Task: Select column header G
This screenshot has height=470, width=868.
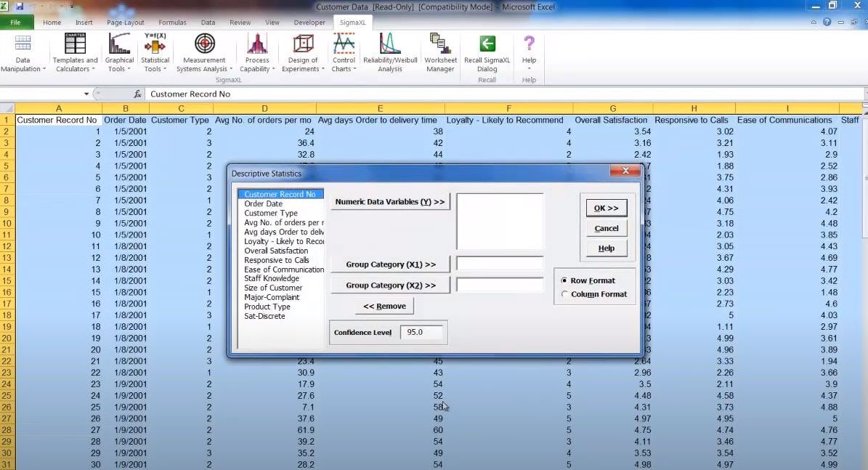Action: pyautogui.click(x=613, y=108)
